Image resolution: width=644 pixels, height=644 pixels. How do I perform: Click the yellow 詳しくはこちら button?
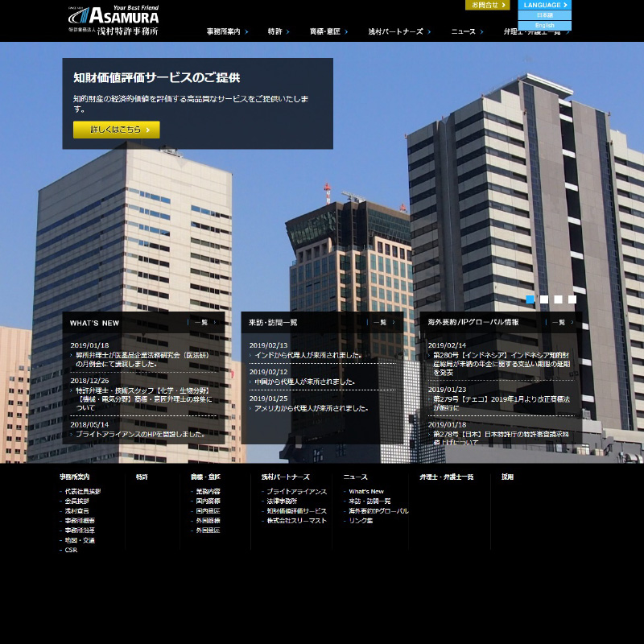(x=117, y=130)
